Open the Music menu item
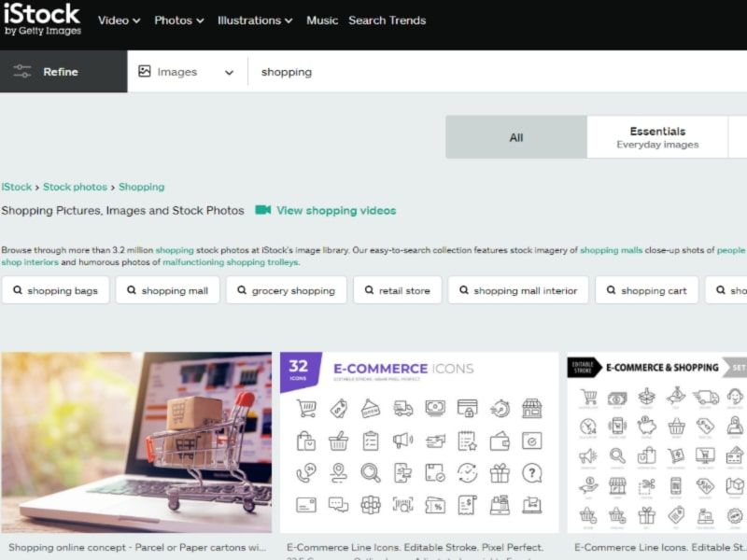This screenshot has width=747, height=560. [322, 20]
